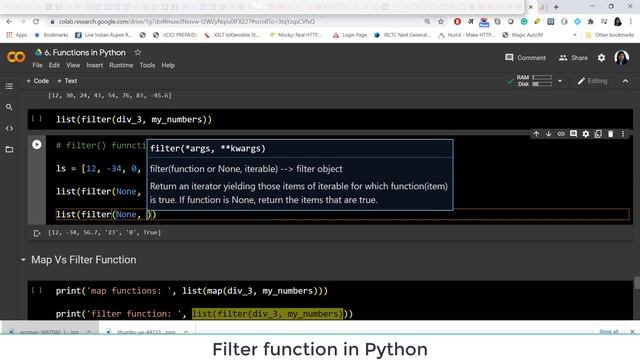Open the Insert menu

coord(95,65)
